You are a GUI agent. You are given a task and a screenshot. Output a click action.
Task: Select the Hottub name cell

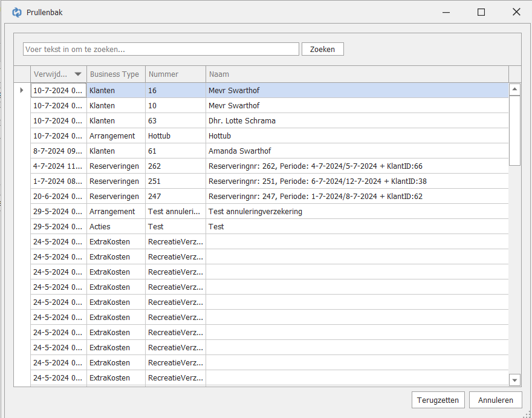357,136
